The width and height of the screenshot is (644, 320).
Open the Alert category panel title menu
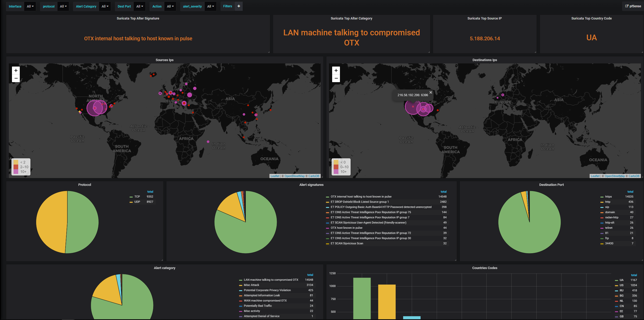coord(164,268)
